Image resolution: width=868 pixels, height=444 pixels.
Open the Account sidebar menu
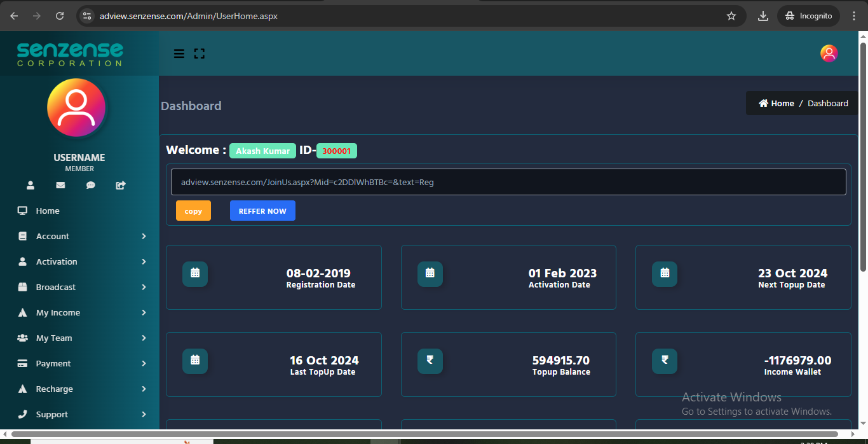point(79,236)
